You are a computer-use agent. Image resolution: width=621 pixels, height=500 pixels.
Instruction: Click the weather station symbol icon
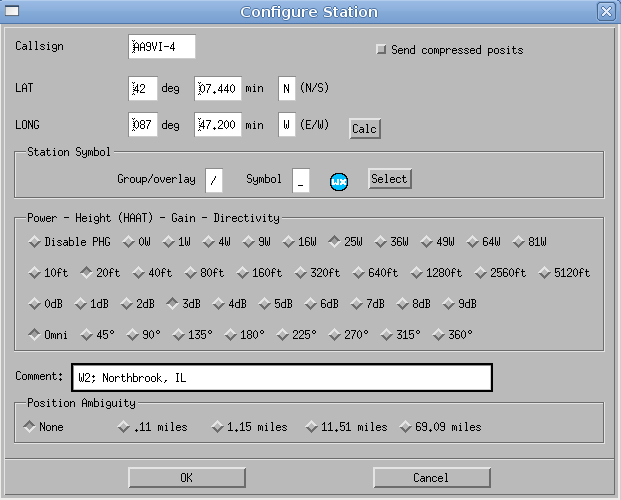(339, 180)
